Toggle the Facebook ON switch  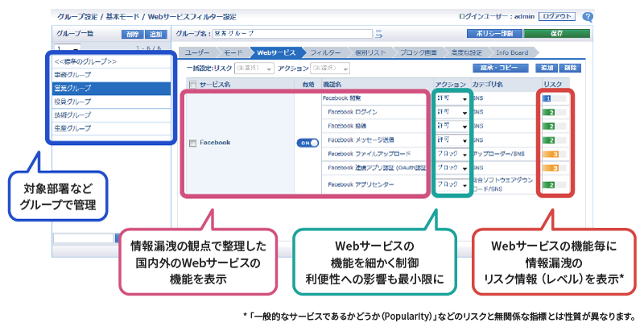pos(307,143)
